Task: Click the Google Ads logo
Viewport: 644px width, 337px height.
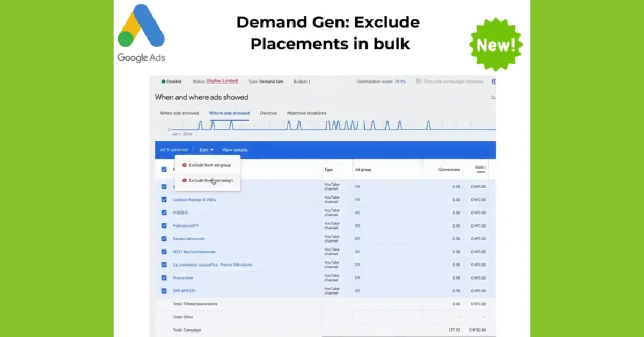Action: pyautogui.click(x=141, y=33)
